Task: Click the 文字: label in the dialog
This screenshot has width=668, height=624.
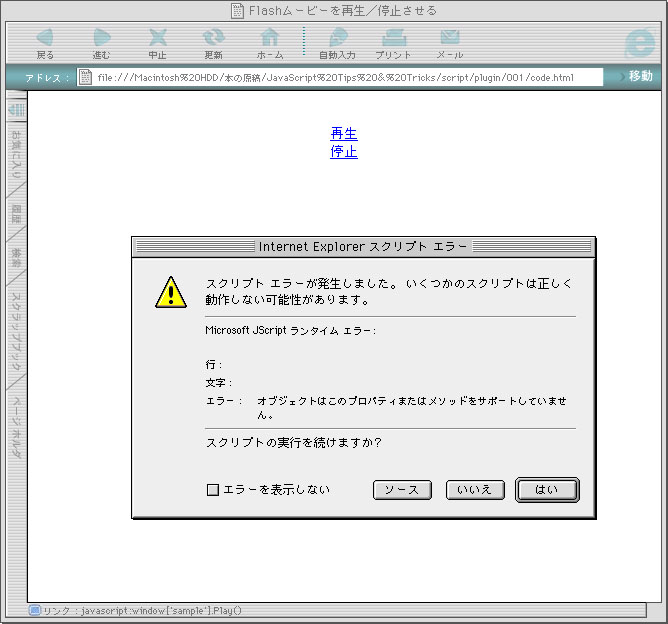Action: [219, 382]
